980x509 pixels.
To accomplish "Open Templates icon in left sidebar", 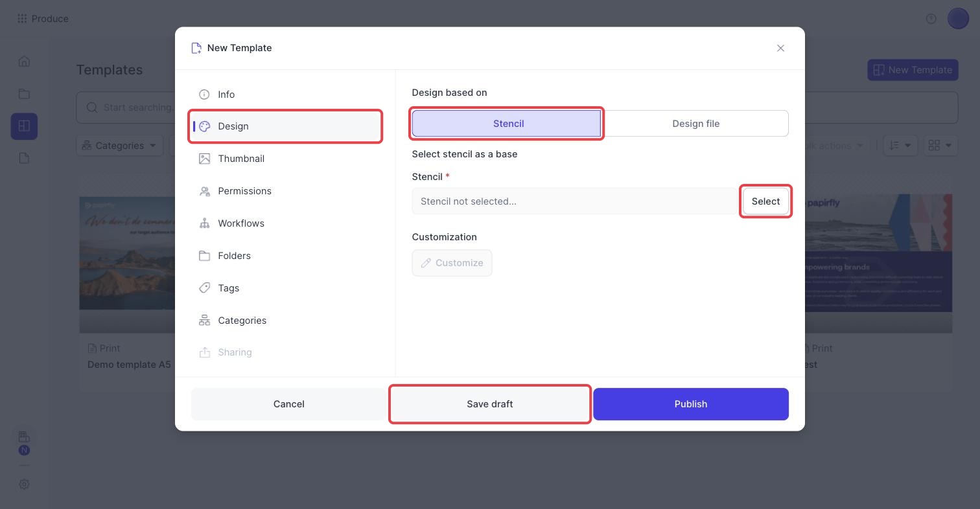I will click(x=24, y=126).
